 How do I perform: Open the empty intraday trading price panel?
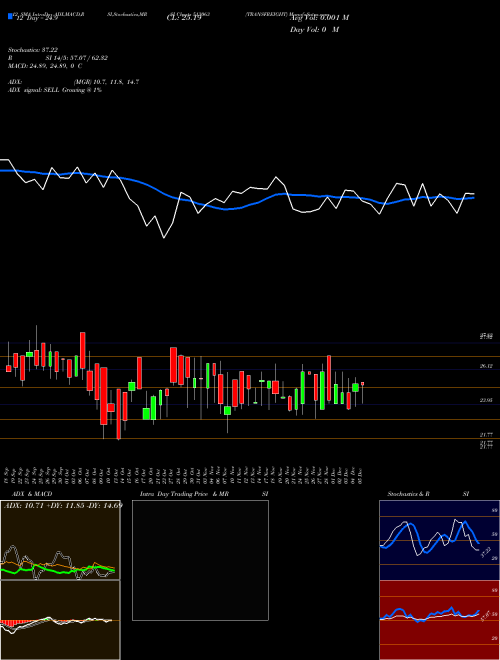(200, 560)
